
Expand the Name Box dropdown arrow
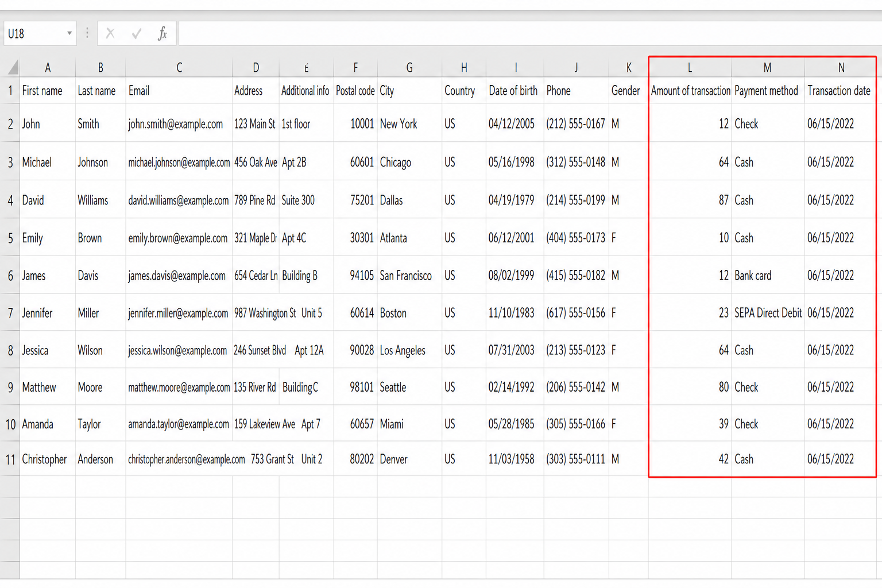click(x=69, y=33)
